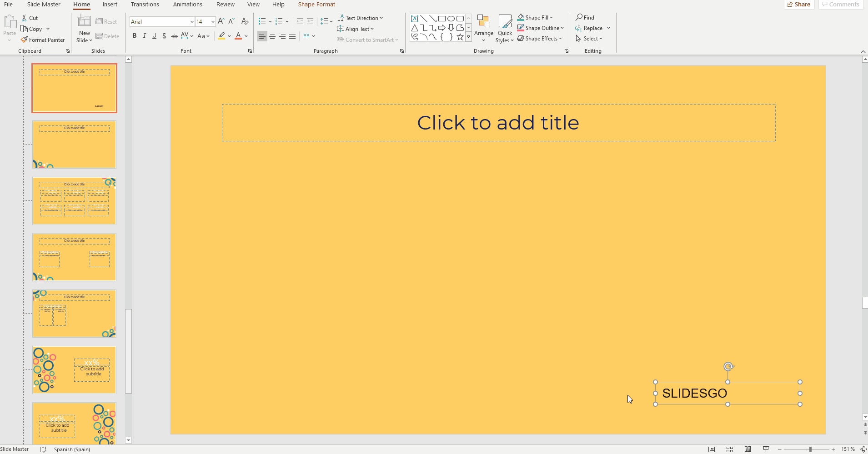The image size is (868, 454).
Task: Click the Share button
Action: (799, 4)
